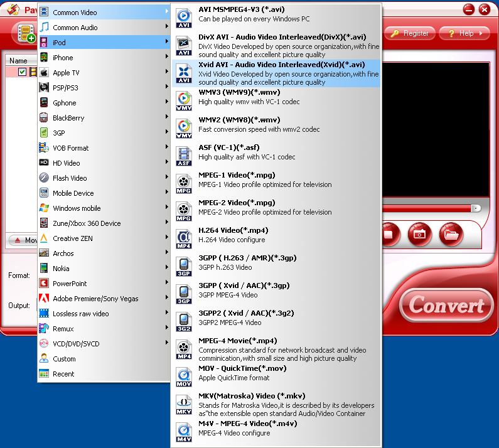Open the Help menu button
The height and width of the screenshot is (448, 499).
pos(464,33)
